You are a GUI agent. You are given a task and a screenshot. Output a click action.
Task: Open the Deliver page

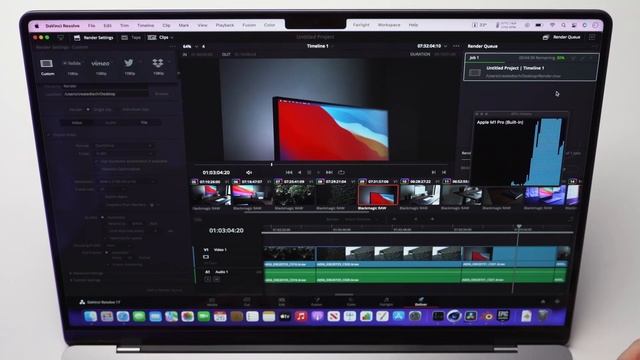[x=421, y=302]
